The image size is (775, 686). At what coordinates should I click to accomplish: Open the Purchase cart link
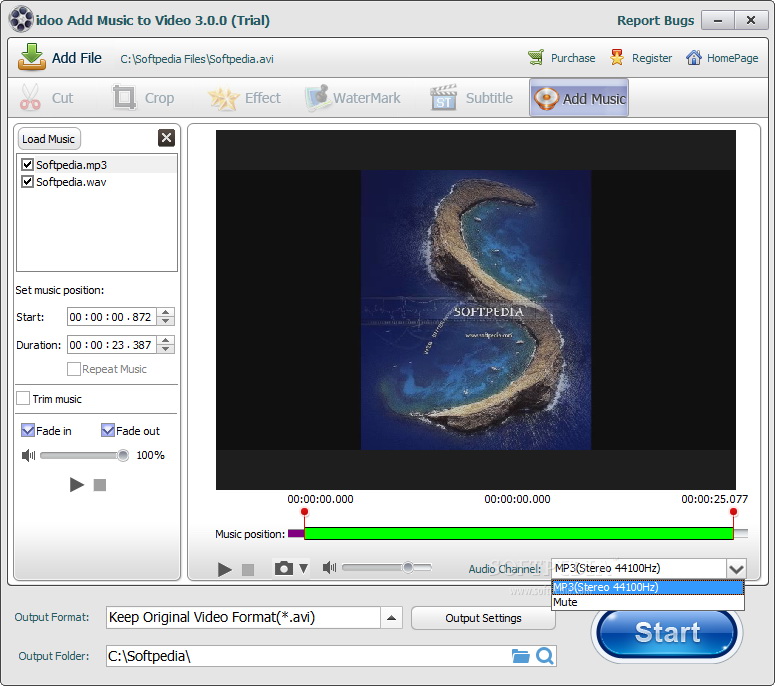coord(561,58)
